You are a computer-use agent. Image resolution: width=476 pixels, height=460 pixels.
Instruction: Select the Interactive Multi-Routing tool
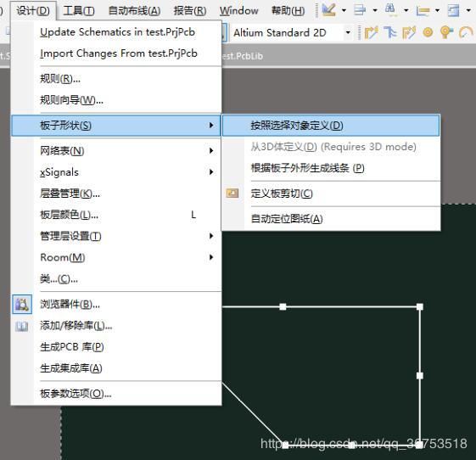(x=390, y=32)
